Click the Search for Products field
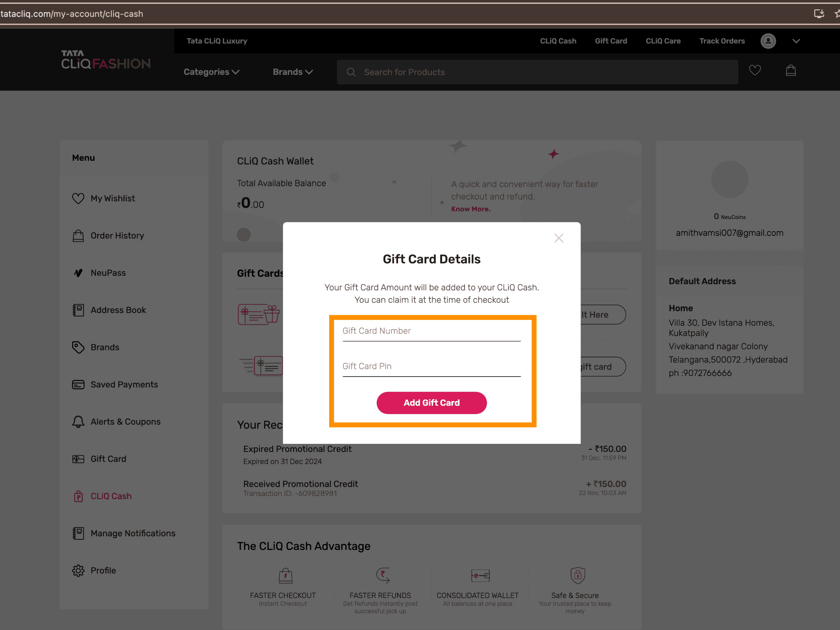 (x=537, y=72)
